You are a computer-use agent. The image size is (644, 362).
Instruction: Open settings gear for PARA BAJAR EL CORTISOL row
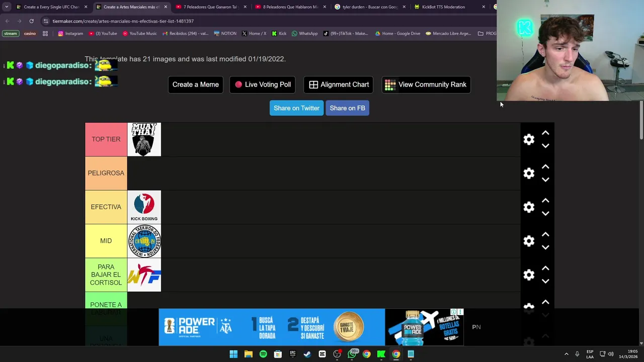529,275
